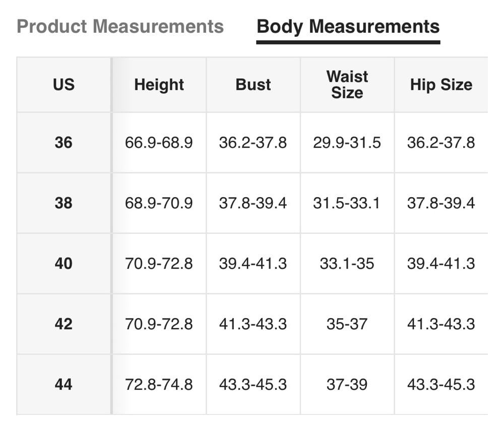Viewport: 504px width, 423px height.
Task: Click waist cell 33.1-35 for size 40
Action: [347, 264]
